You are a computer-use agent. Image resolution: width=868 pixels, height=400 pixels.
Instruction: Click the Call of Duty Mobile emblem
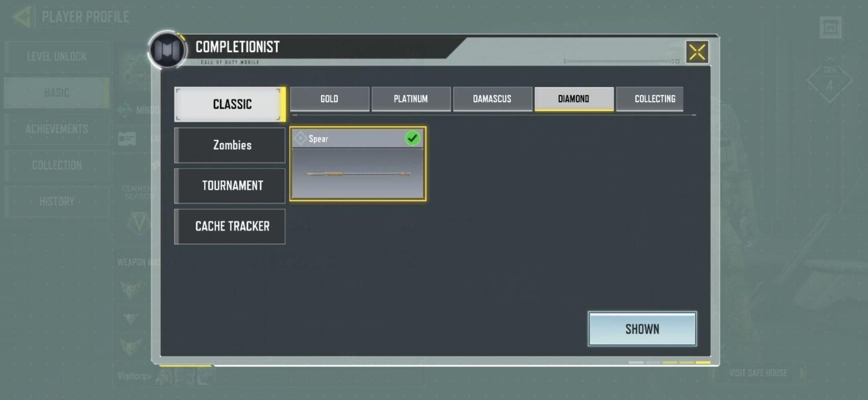click(x=167, y=50)
